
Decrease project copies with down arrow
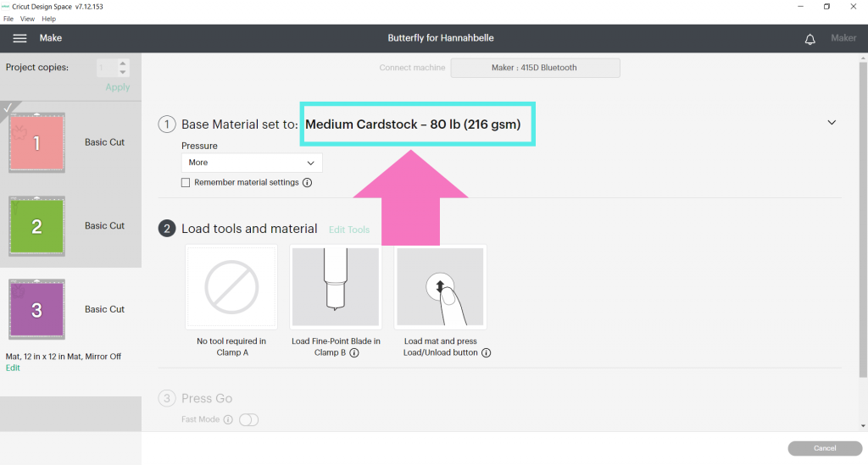(123, 73)
